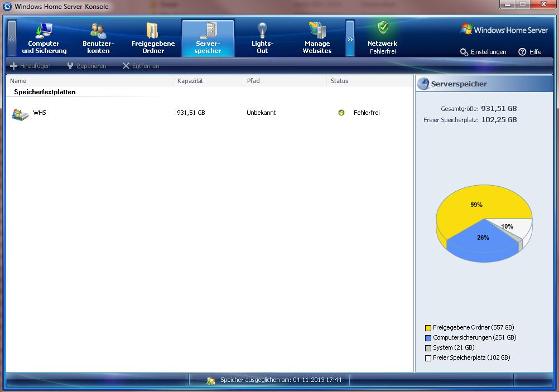Click the yellow Freigegebene Ordner legend swatch
Viewport: 559px width, 392px height.
[428, 328]
